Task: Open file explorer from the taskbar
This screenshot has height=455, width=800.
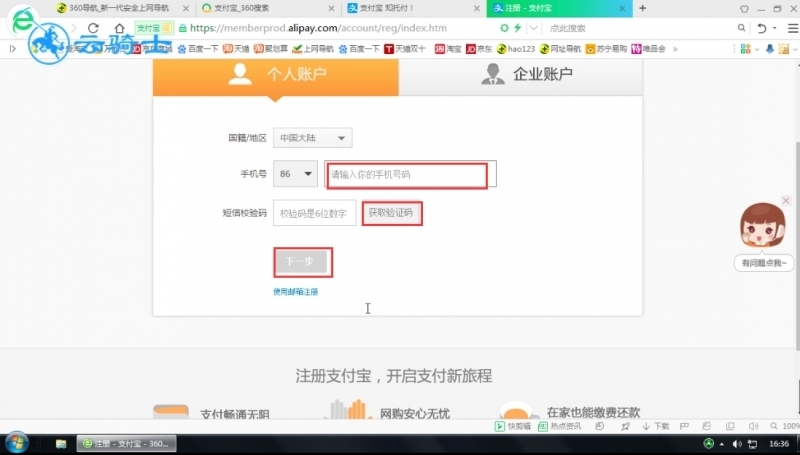Action: click(x=61, y=444)
